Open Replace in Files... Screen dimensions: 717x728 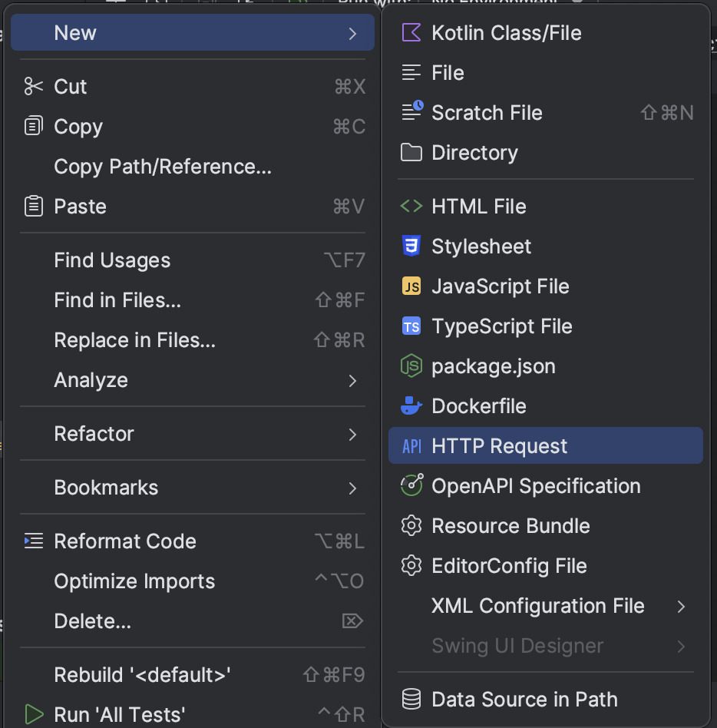click(193, 340)
